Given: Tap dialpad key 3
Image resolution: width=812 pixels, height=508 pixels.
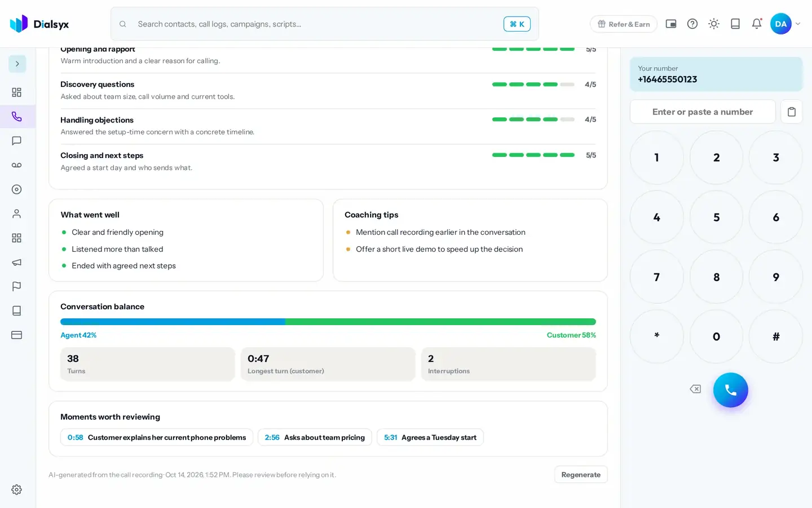Looking at the screenshot, I should [776, 157].
